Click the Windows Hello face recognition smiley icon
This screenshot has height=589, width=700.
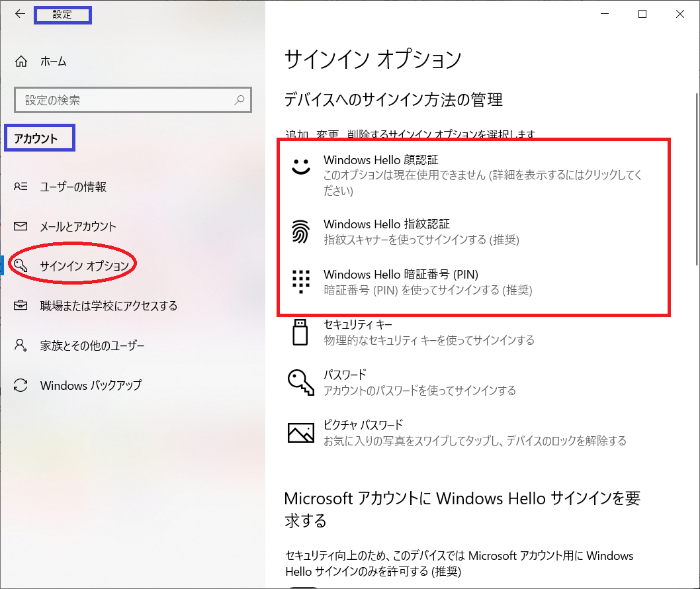click(x=301, y=167)
